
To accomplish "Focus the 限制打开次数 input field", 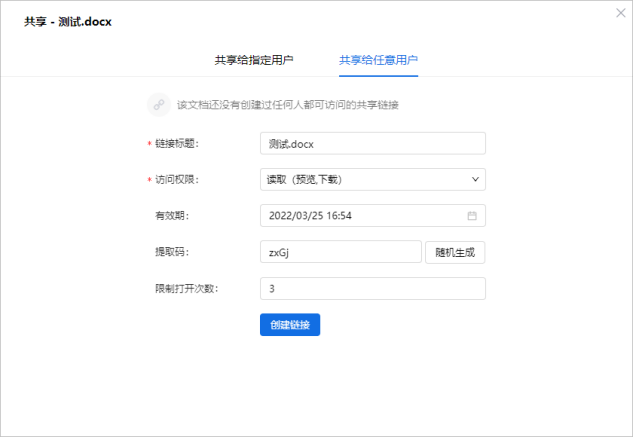I will [372, 289].
